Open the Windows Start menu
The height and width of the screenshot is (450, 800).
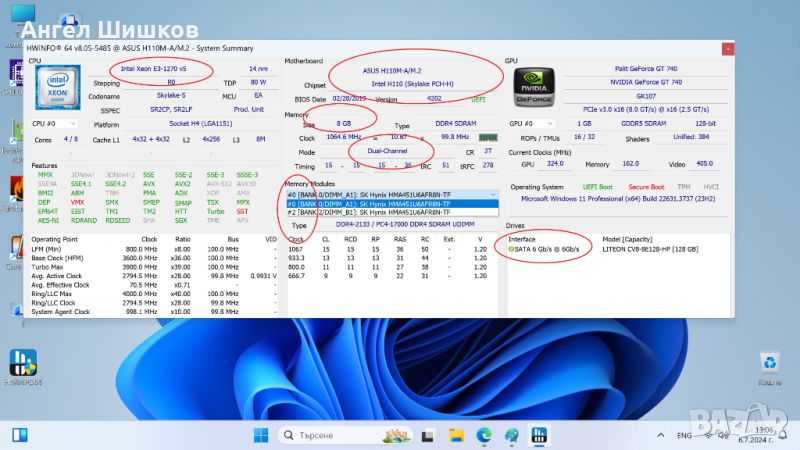click(260, 435)
